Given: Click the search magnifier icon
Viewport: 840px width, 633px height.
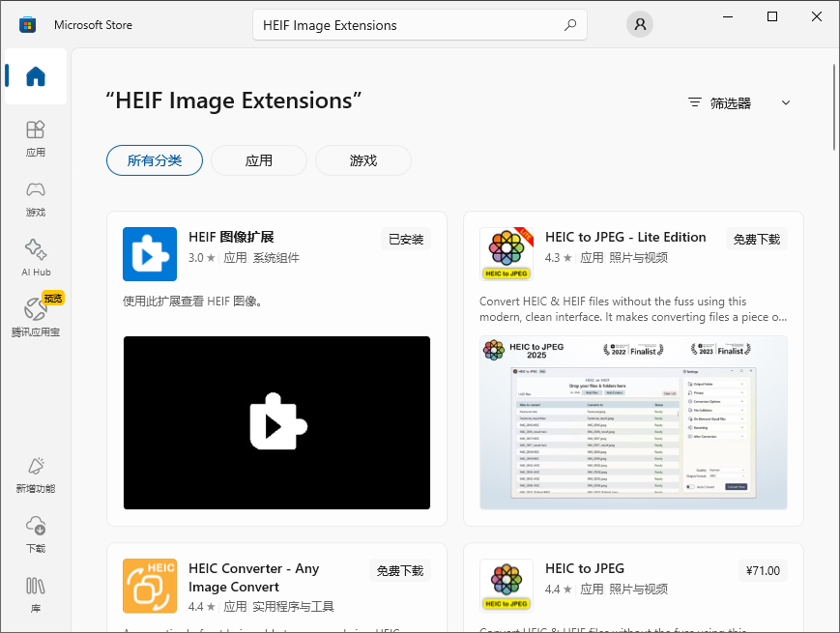Looking at the screenshot, I should click(x=571, y=24).
